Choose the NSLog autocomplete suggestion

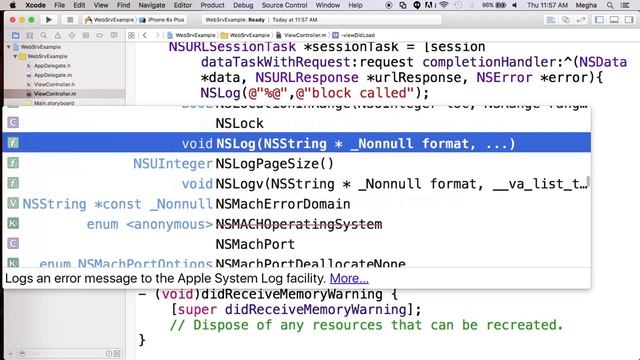point(297,143)
